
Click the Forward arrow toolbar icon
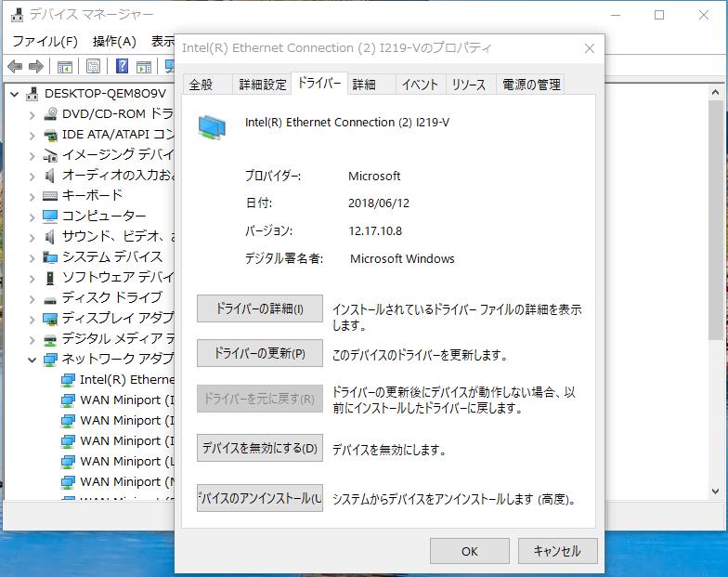pyautogui.click(x=36, y=67)
